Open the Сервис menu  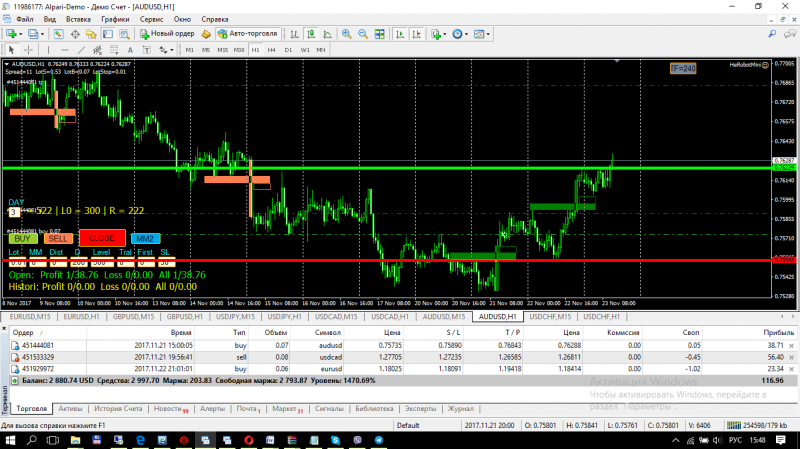(153, 19)
